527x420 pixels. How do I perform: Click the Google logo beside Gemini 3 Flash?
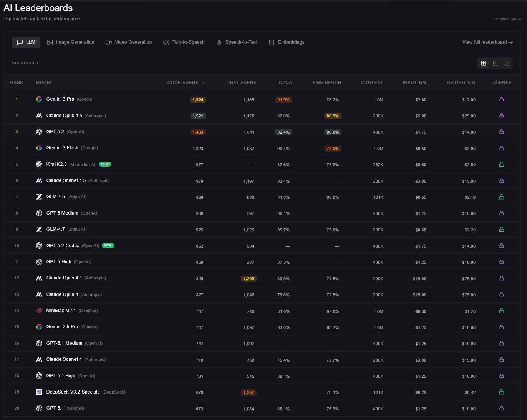[x=39, y=148]
